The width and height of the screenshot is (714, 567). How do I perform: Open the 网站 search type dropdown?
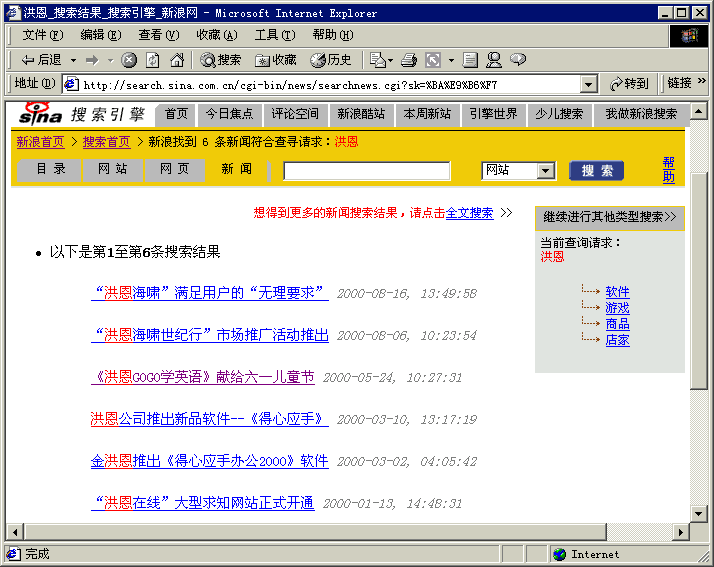[x=519, y=171]
